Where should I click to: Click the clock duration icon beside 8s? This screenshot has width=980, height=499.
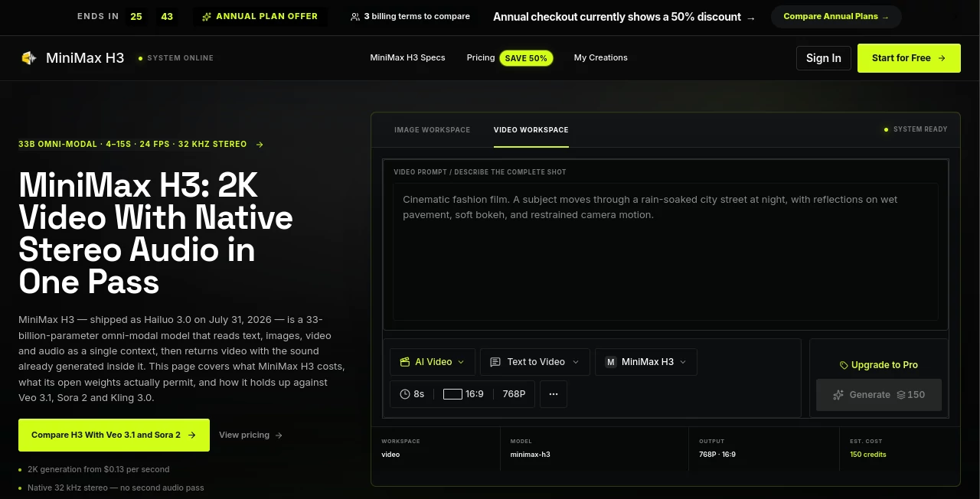[x=405, y=394]
